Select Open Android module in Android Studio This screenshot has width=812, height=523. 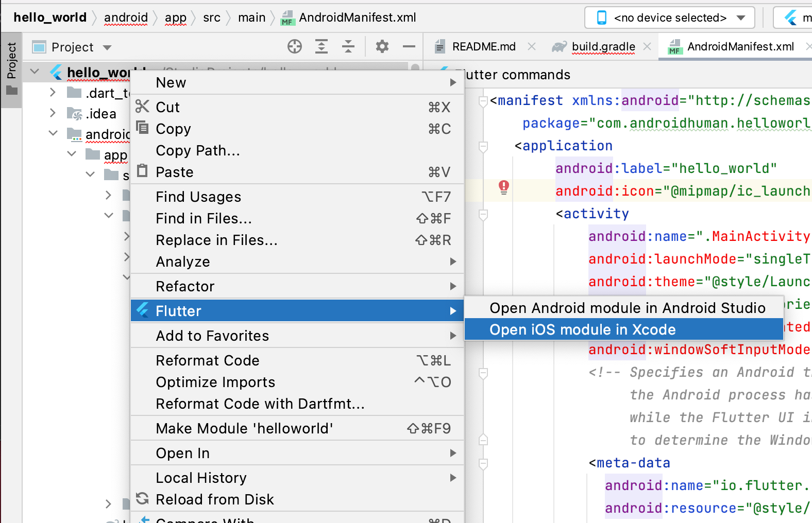pos(624,308)
